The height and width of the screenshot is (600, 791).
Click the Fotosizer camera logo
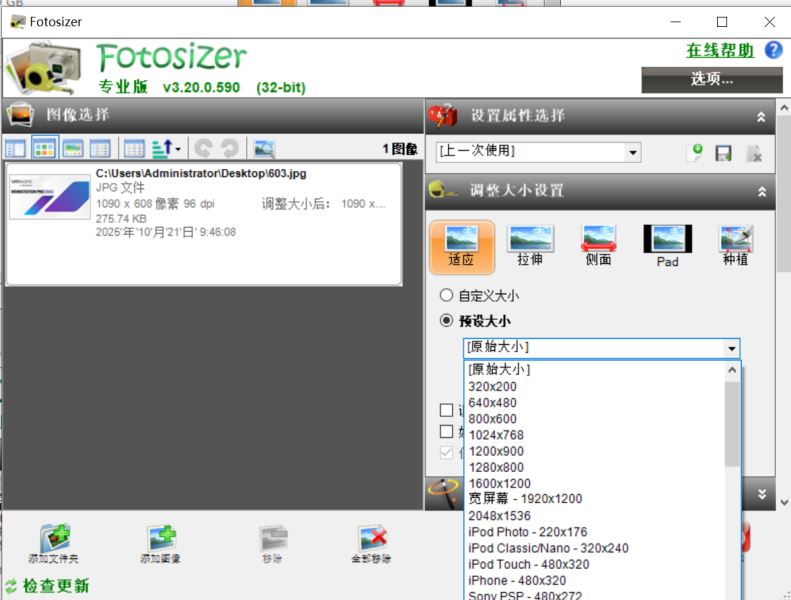(x=44, y=69)
